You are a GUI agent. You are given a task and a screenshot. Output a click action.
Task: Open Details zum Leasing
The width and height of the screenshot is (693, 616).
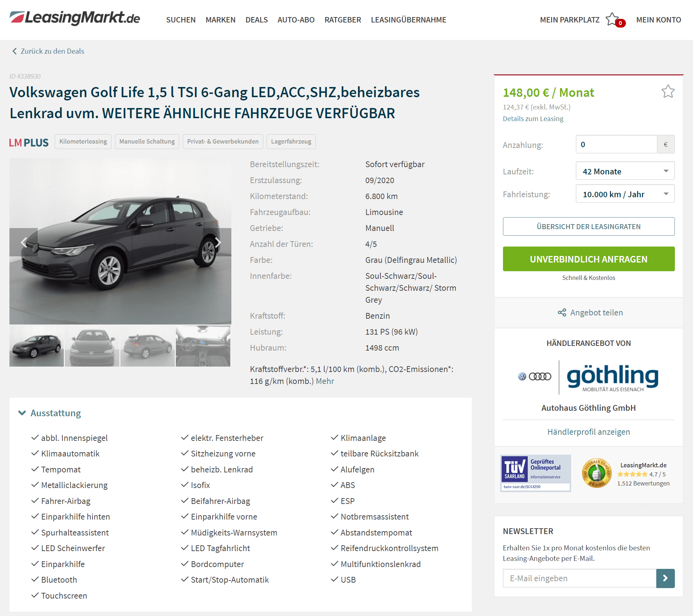pos(533,119)
